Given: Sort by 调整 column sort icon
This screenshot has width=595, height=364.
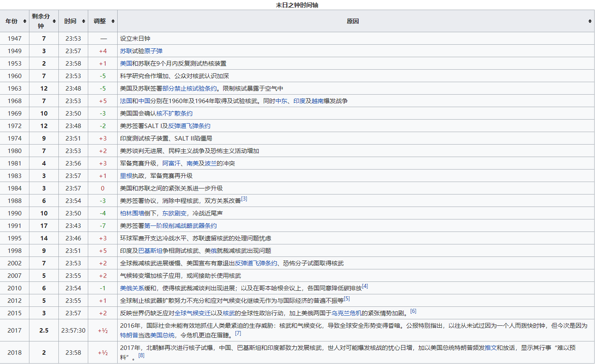Looking at the screenshot, I should tap(113, 21).
